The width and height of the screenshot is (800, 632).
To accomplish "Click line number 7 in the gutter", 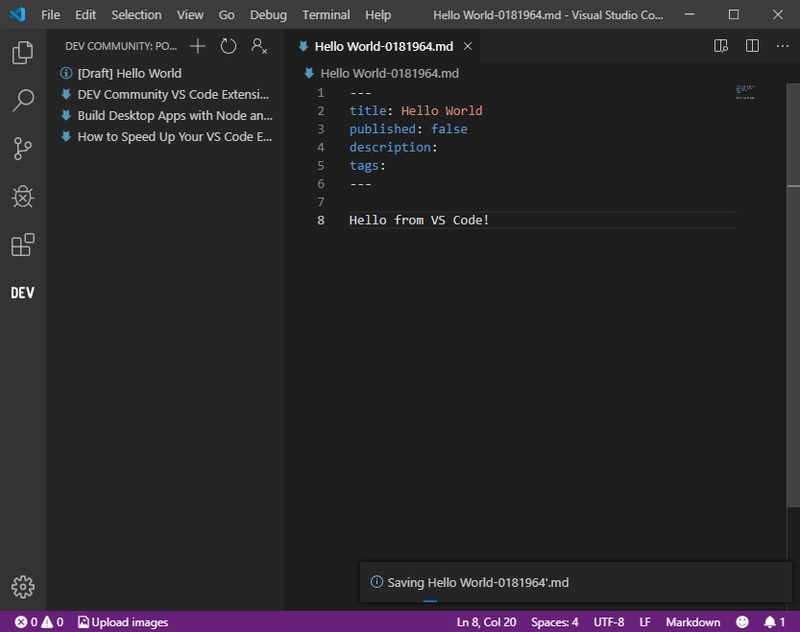I will pos(320,202).
